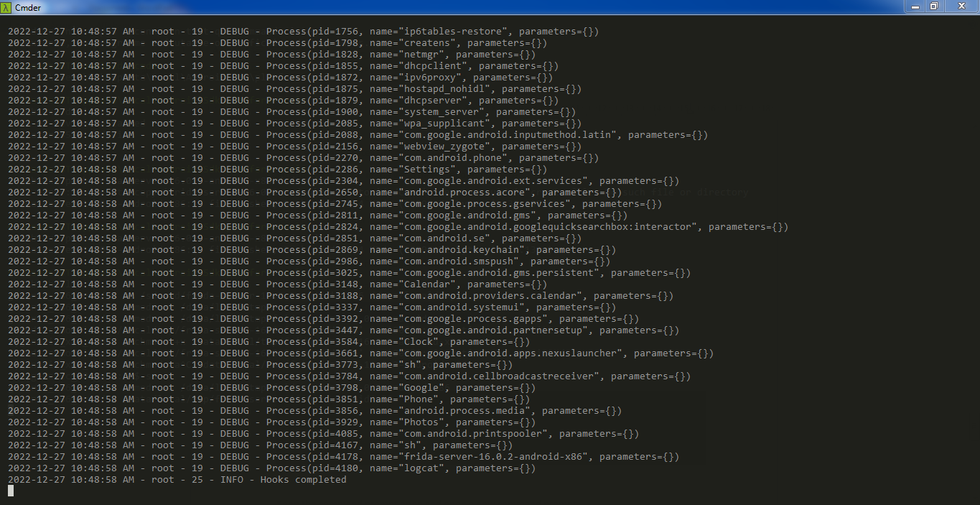Click the "Google" process name
The width and height of the screenshot is (980, 505).
click(421, 388)
